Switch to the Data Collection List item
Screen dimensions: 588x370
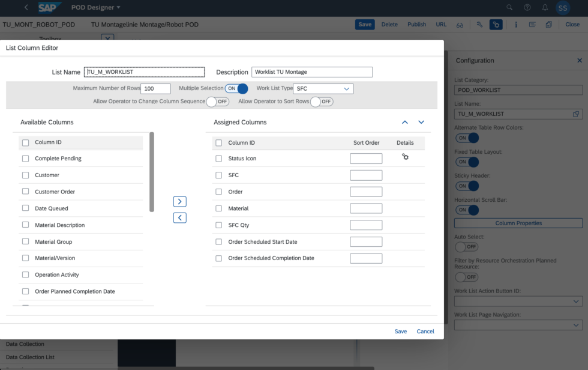[x=31, y=356]
